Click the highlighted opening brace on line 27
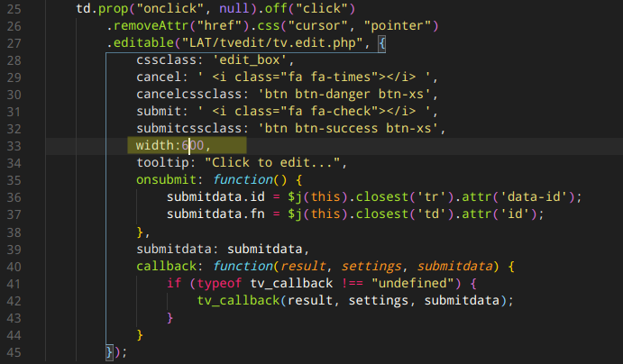Screen dimensions: 623x364 [x=382, y=43]
